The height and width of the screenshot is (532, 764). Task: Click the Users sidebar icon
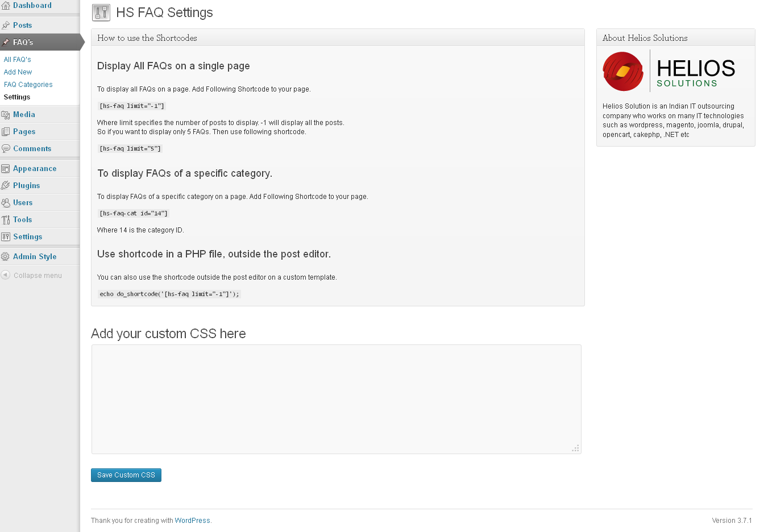(6, 203)
